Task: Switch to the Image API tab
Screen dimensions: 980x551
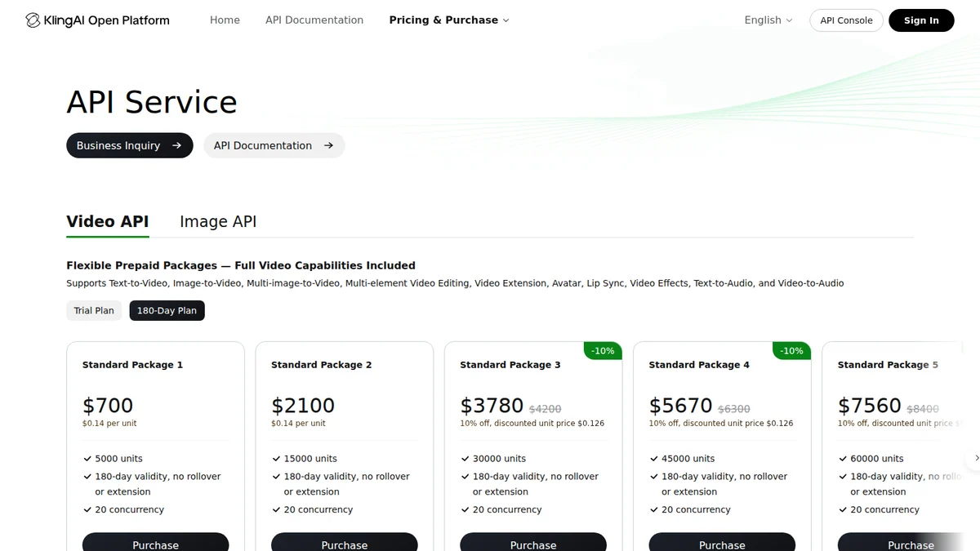Action: point(218,221)
